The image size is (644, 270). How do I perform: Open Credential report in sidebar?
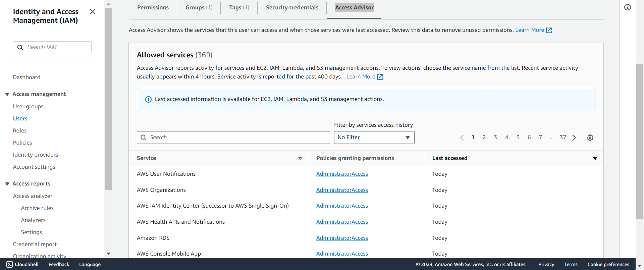pyautogui.click(x=35, y=244)
